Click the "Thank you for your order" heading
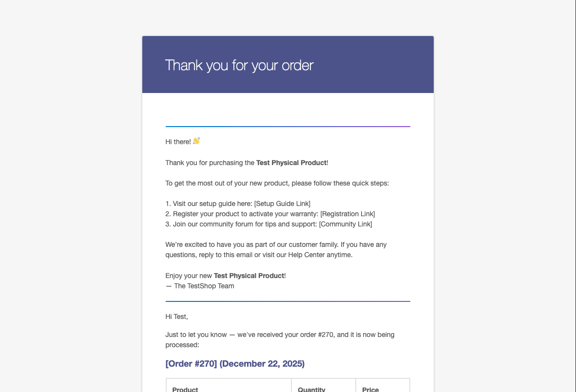This screenshot has height=392, width=576. pyautogui.click(x=239, y=65)
